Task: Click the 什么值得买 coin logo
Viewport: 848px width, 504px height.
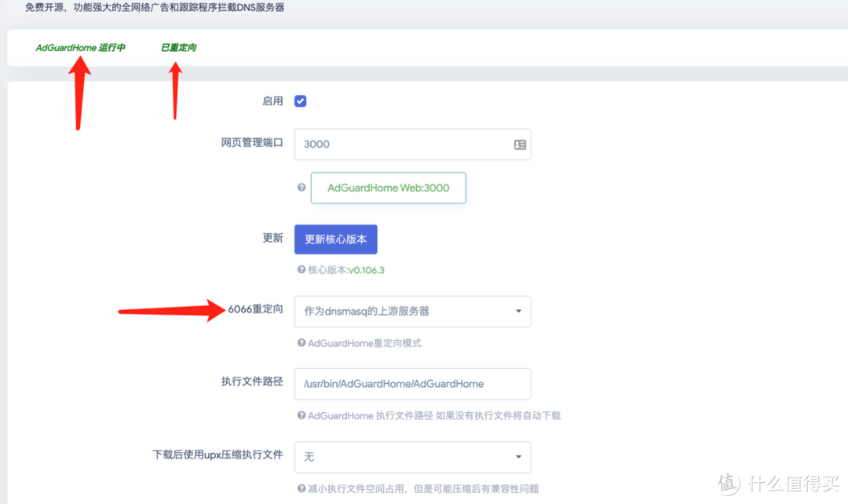Action: [x=729, y=485]
